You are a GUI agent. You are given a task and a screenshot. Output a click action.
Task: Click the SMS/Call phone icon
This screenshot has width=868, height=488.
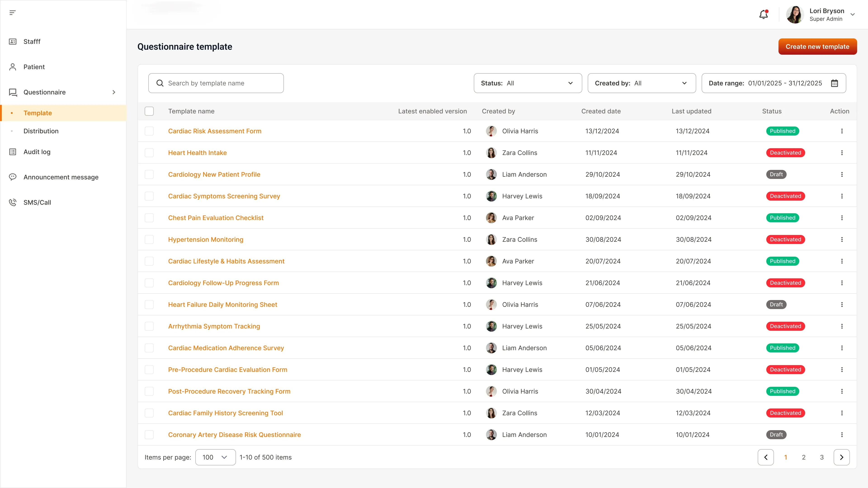coord(13,202)
